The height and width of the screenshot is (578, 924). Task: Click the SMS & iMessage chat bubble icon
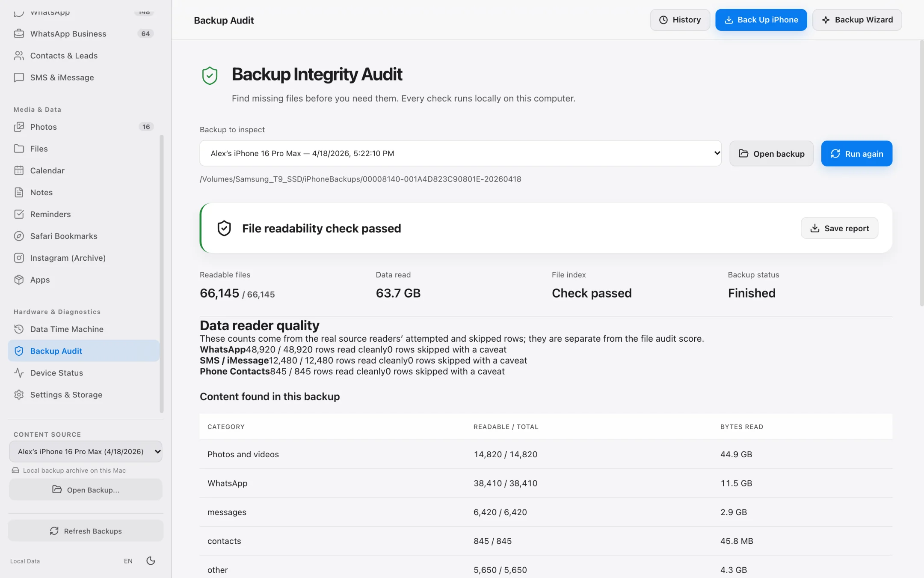click(19, 77)
